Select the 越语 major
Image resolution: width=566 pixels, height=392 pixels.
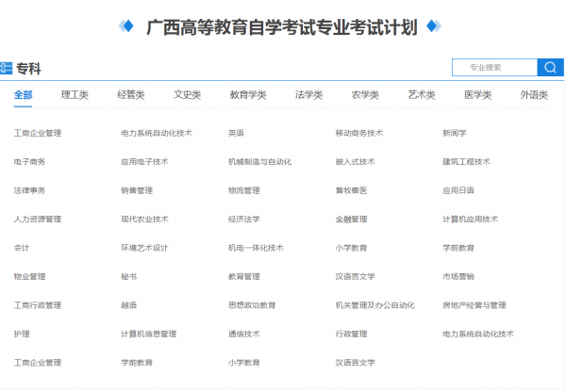click(x=129, y=305)
